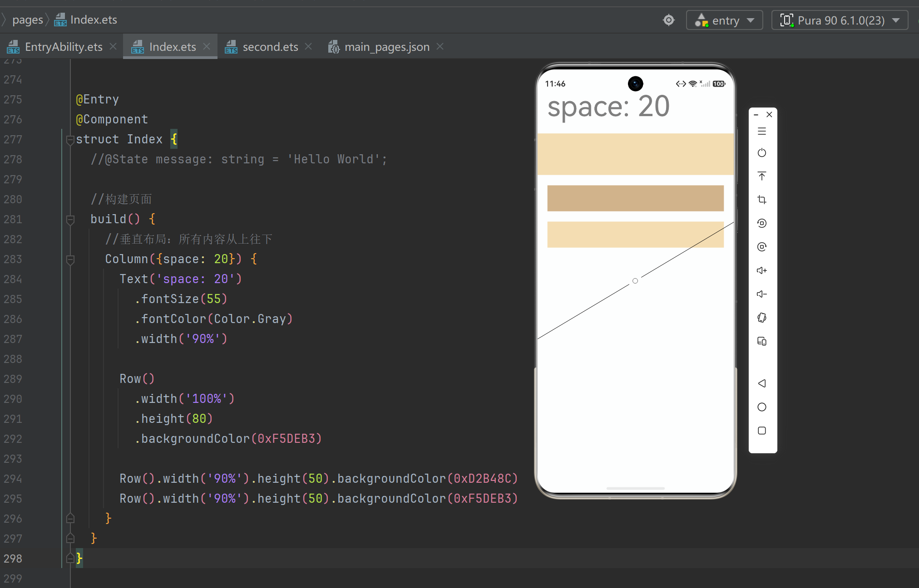Click the Index.ets file icon in breadcrumb
This screenshot has height=588, width=919.
tap(60, 20)
